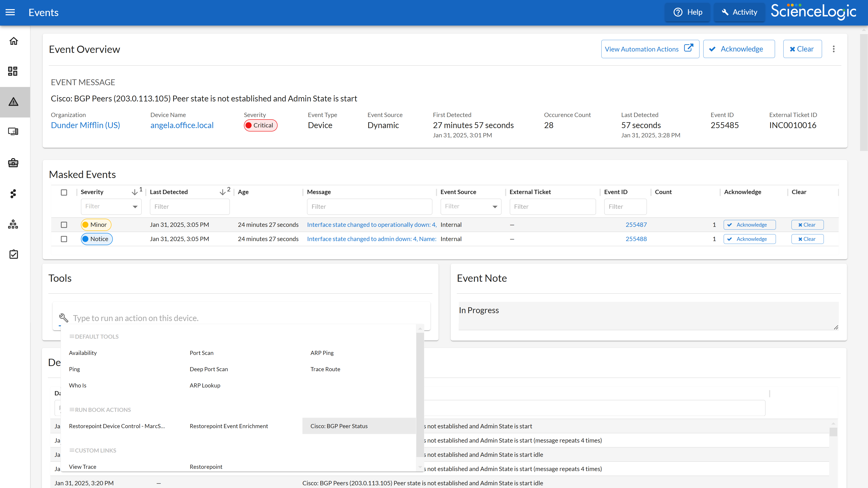The image size is (868, 488).
Task: Collapse the Custom Links section header
Action: point(93,450)
